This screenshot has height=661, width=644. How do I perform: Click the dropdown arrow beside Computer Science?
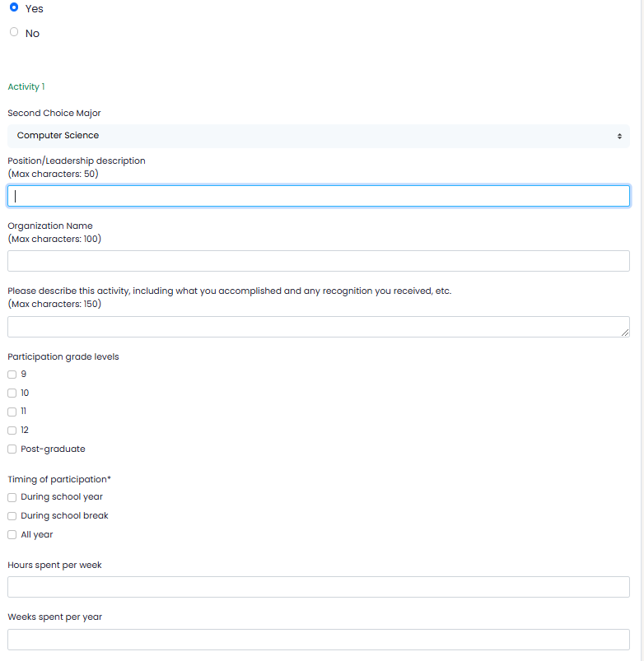(619, 136)
